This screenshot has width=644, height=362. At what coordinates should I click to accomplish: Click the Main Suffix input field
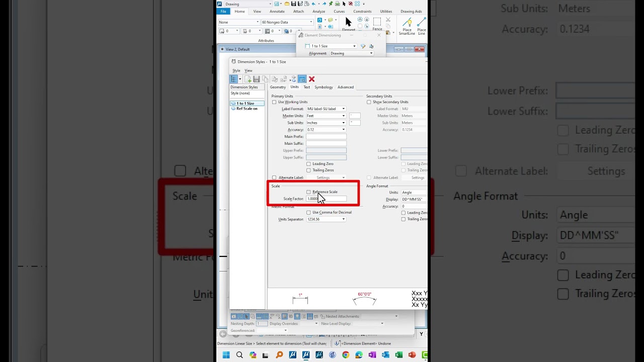point(326,143)
